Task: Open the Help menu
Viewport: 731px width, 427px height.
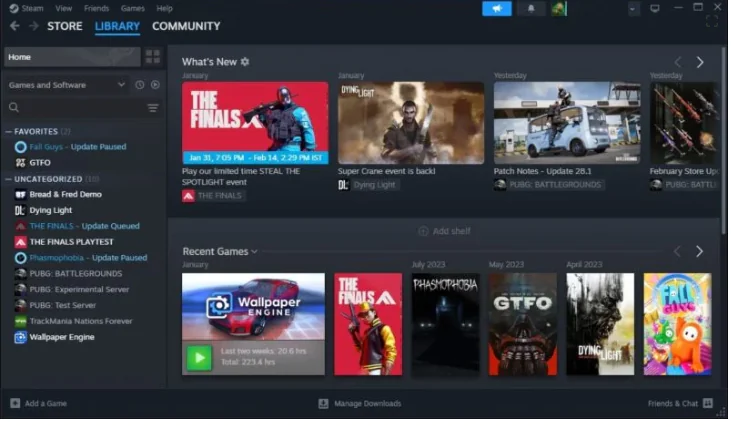Action: coord(164,8)
